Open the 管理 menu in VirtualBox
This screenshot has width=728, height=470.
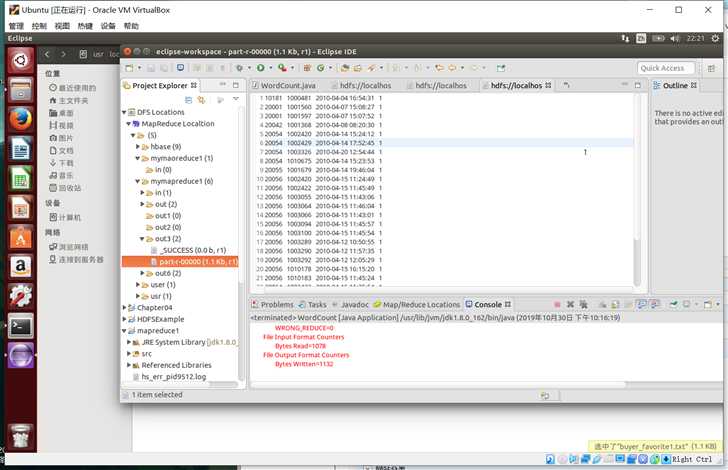point(16,26)
